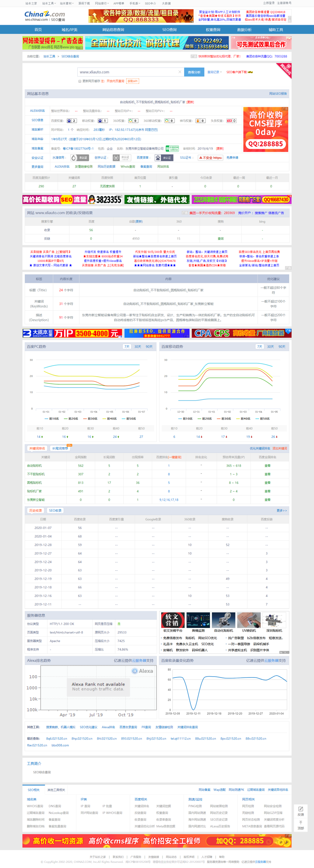Open the 网站SEO报告 link
The image size is (314, 868).
[x=278, y=94]
